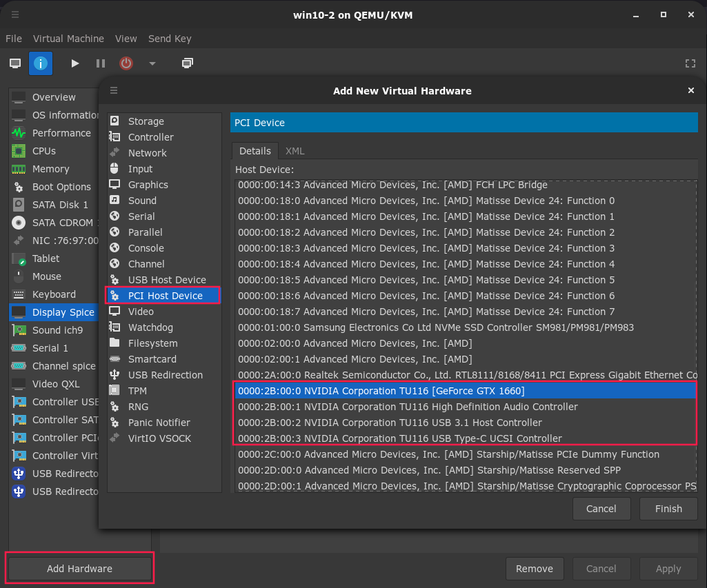
Task: Select Starship/Matisse Reserved SPP device
Action: 466,470
